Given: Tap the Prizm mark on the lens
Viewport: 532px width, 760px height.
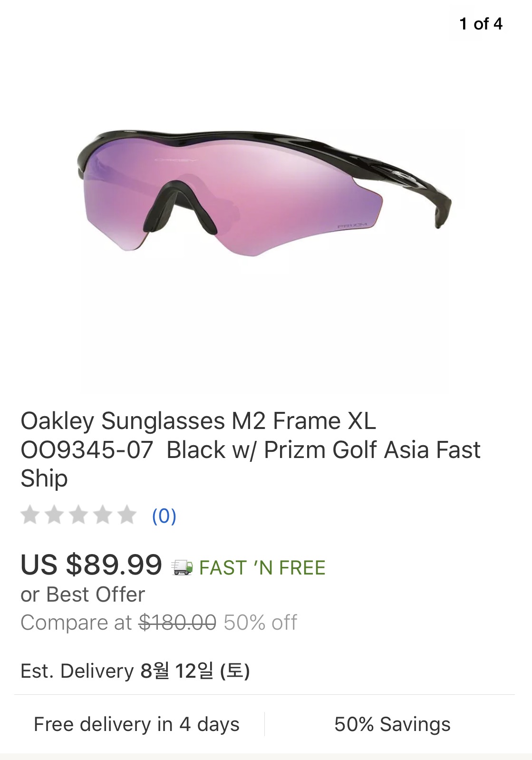Looking at the screenshot, I should click(x=352, y=225).
